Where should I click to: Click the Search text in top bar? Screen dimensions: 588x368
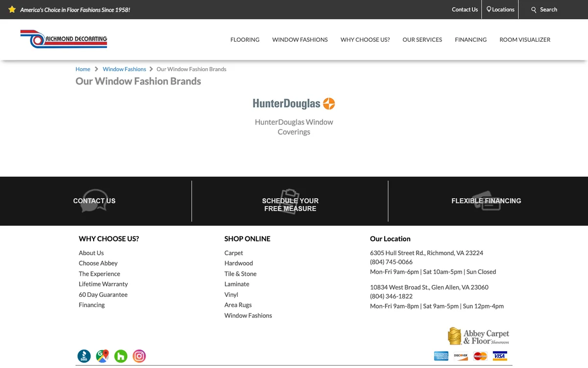coord(548,9)
